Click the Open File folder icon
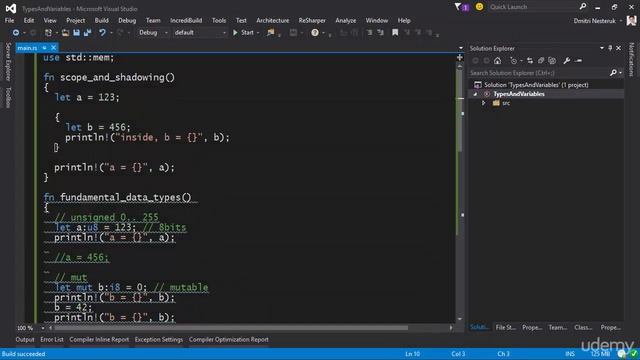 click(x=65, y=33)
